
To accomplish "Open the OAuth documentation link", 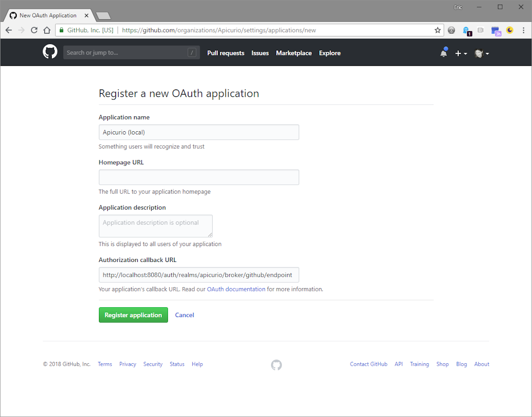I will pos(236,290).
